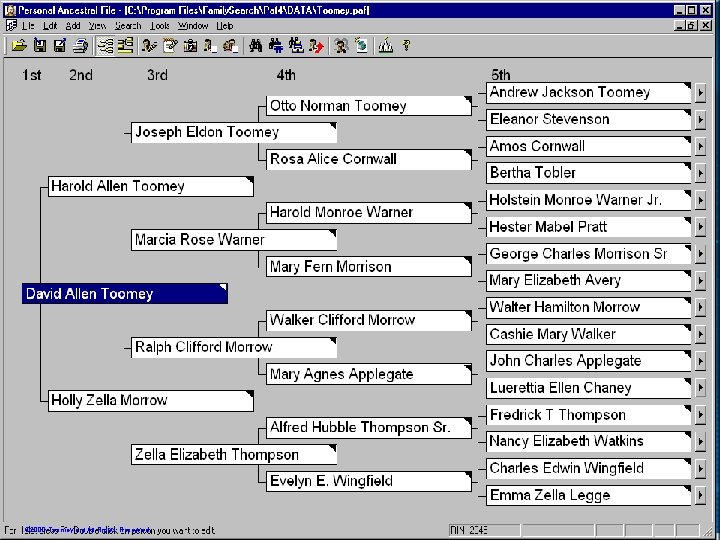This screenshot has width=720, height=540.
Task: Open the Tools menu
Action: 160,26
